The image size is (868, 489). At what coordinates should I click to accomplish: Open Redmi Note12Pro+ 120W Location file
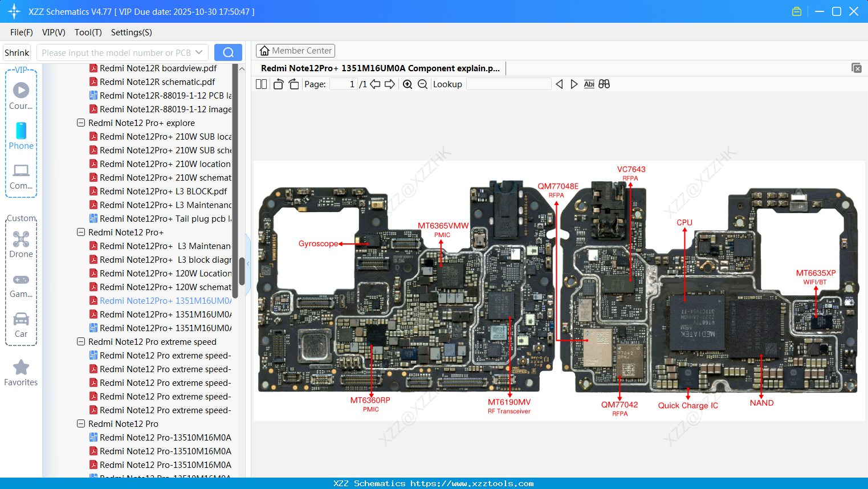click(x=160, y=273)
